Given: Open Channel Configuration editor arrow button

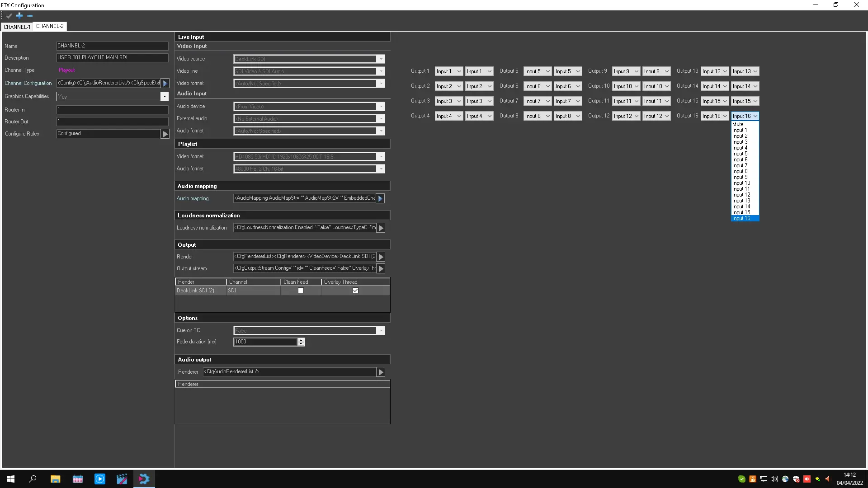Looking at the screenshot, I should [x=165, y=83].
